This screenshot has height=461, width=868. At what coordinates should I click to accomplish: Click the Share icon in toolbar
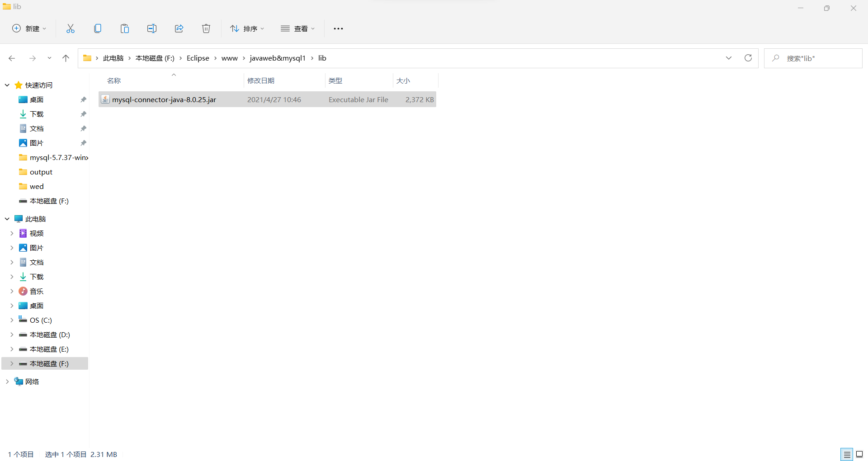pos(179,28)
